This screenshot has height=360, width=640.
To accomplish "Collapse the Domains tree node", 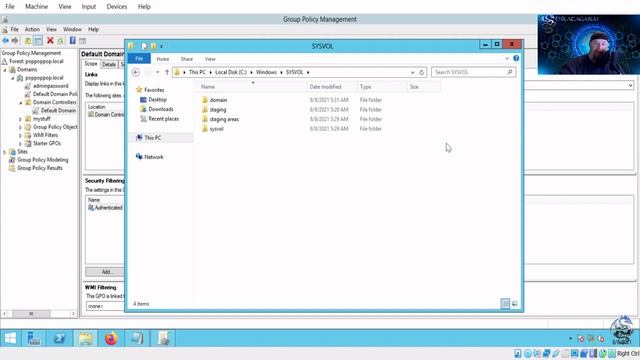I will point(5,70).
